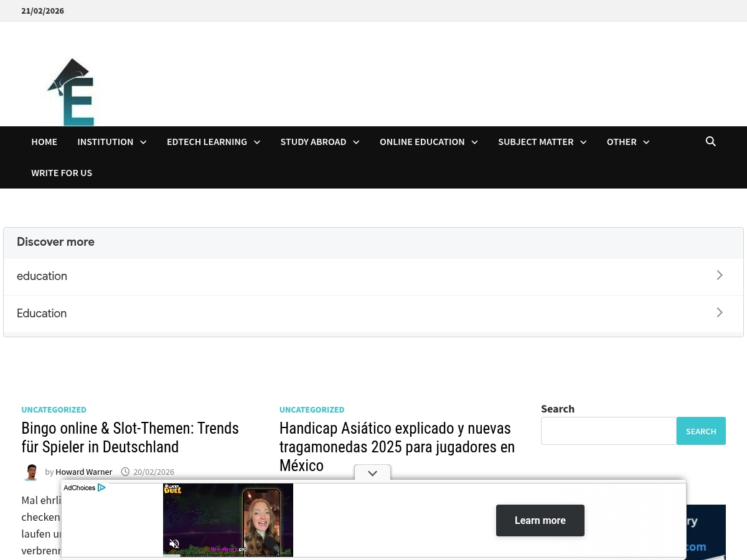Image resolution: width=747 pixels, height=560 pixels.
Task: Go to the Home menu item
Action: coord(44,142)
